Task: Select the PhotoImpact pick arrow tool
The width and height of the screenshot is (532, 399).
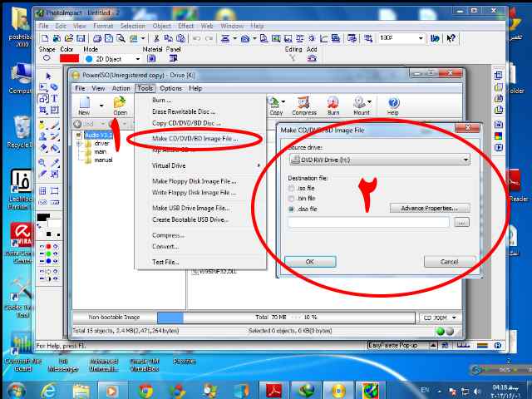Action: [x=48, y=76]
